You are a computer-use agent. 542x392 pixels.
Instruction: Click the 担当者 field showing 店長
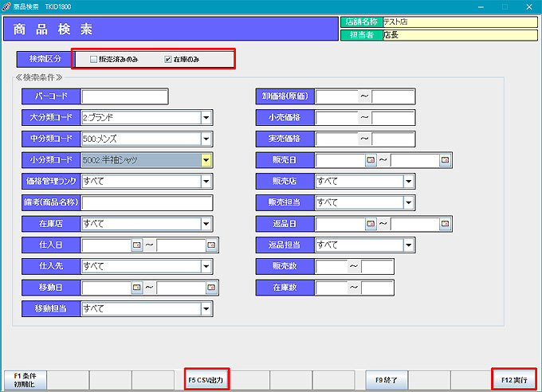pos(460,35)
